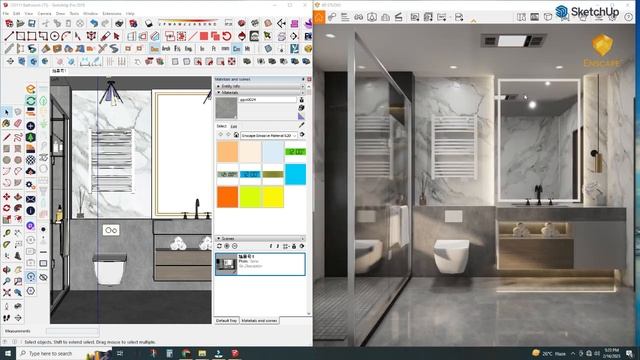
Task: Click the Select tab in Materials
Action: 221,127
